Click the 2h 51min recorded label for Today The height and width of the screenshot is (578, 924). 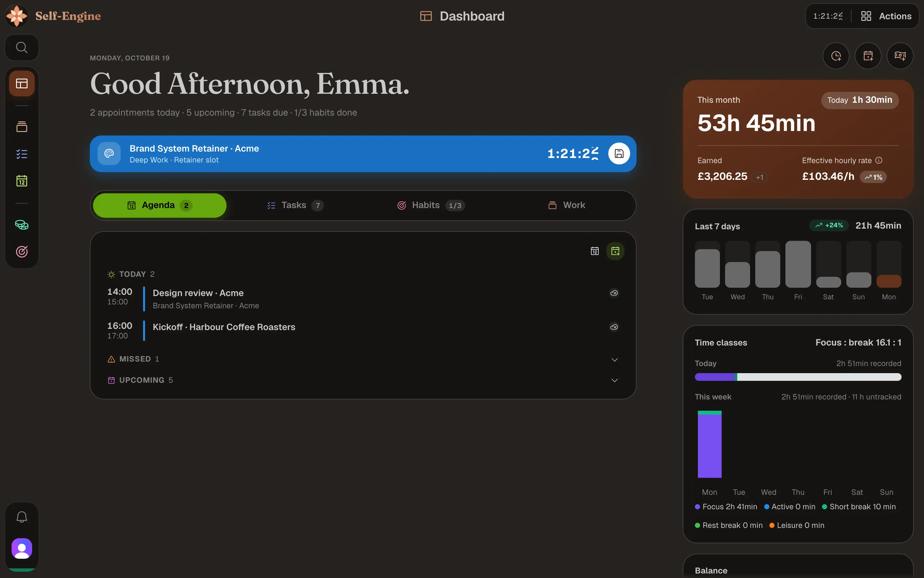coord(868,363)
